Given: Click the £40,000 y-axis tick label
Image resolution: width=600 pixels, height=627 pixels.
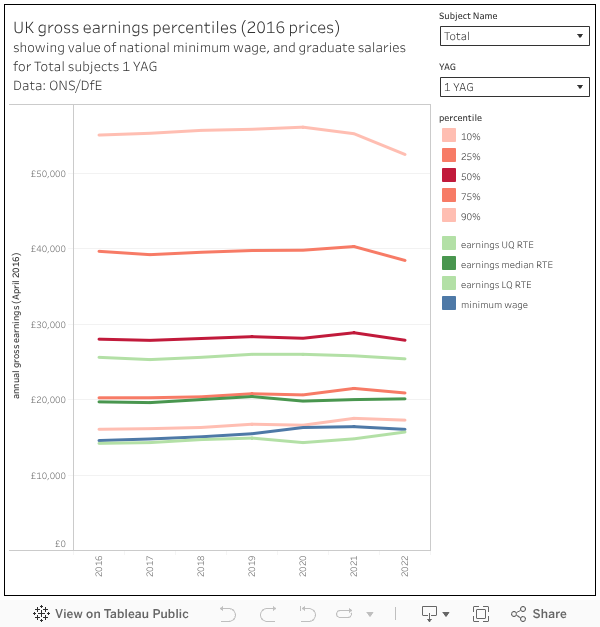Looking at the screenshot, I should [49, 249].
